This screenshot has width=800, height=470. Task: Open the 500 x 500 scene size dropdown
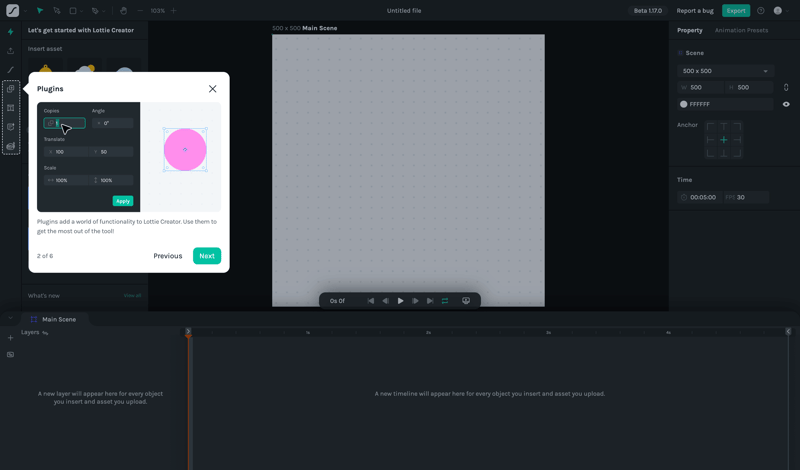click(726, 71)
